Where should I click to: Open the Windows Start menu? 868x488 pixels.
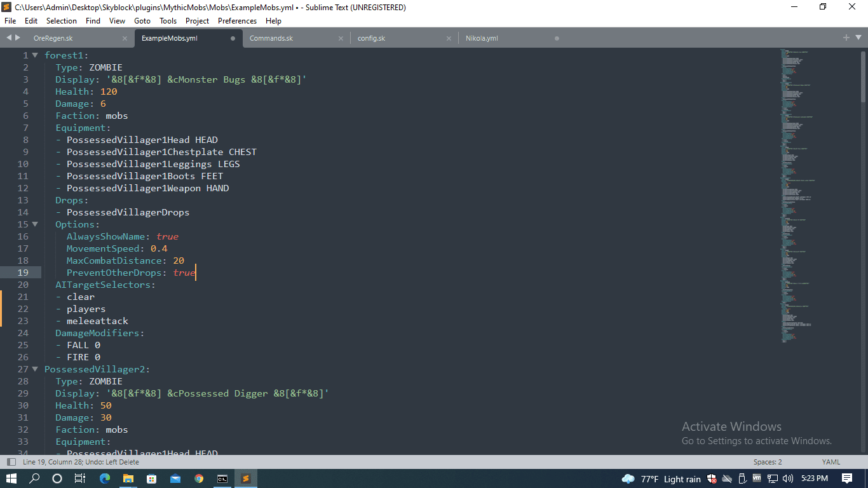(11, 478)
